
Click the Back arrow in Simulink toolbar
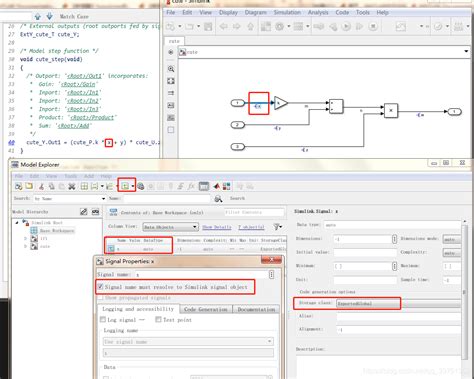click(x=223, y=26)
